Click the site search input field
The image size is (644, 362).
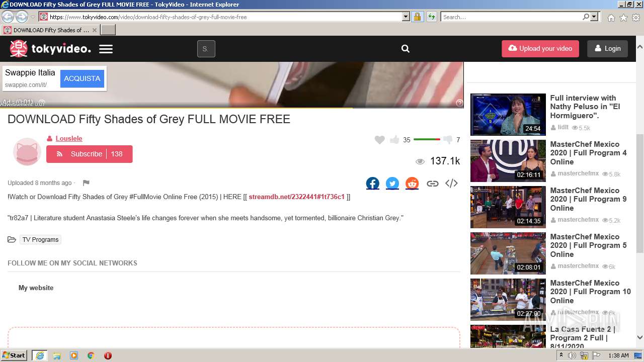206,49
